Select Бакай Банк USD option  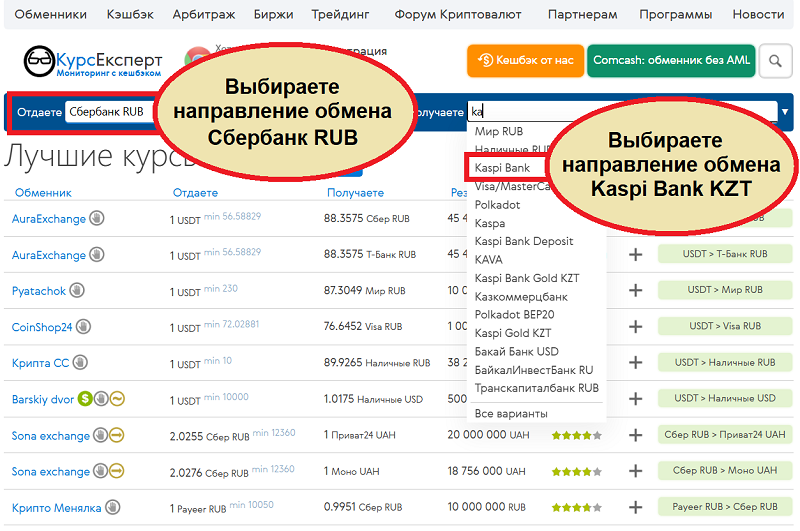[x=516, y=352]
